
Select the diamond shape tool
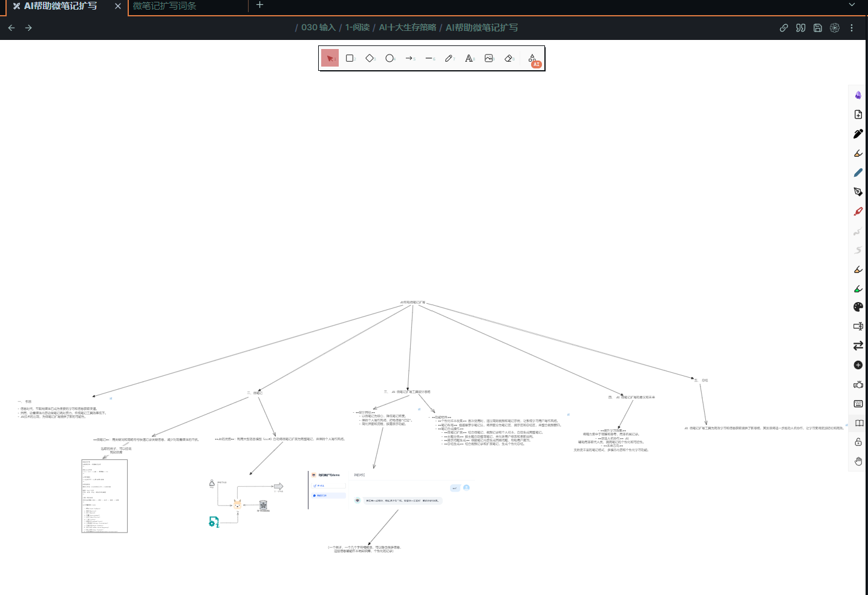370,58
